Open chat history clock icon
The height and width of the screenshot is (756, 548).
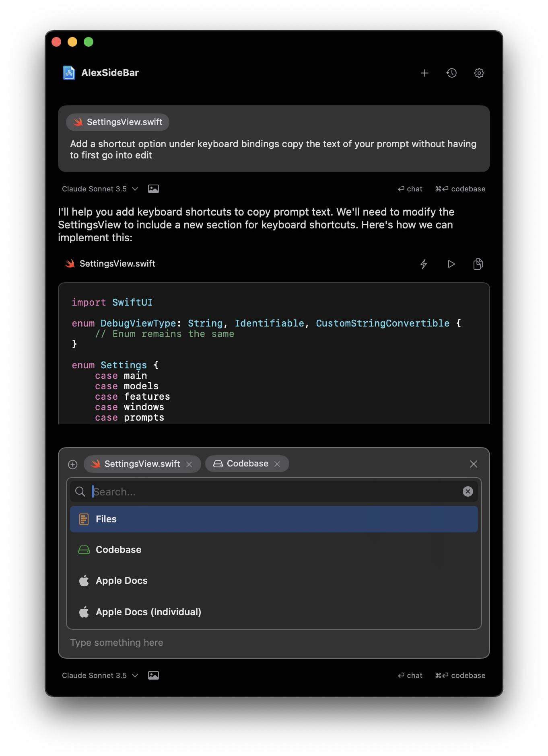click(451, 73)
